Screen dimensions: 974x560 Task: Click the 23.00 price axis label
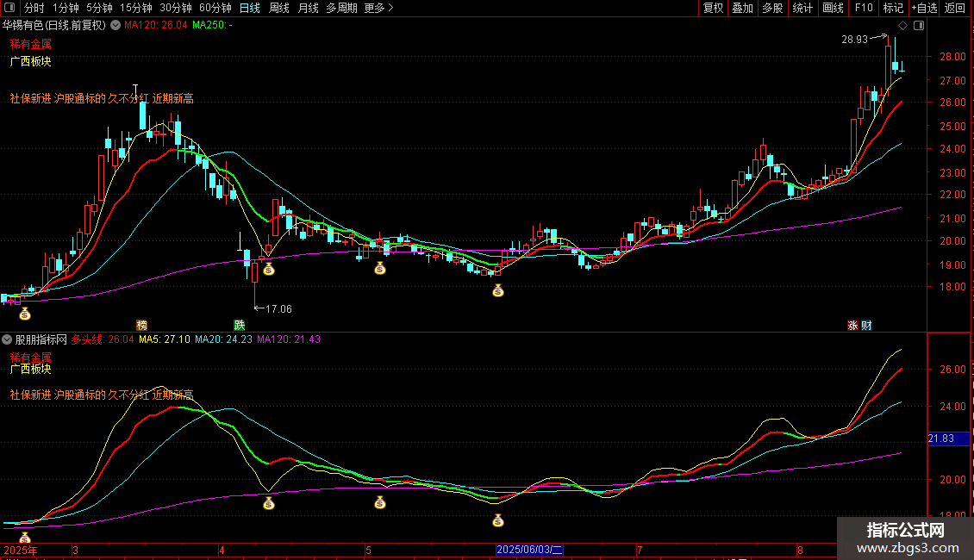pyautogui.click(x=952, y=173)
